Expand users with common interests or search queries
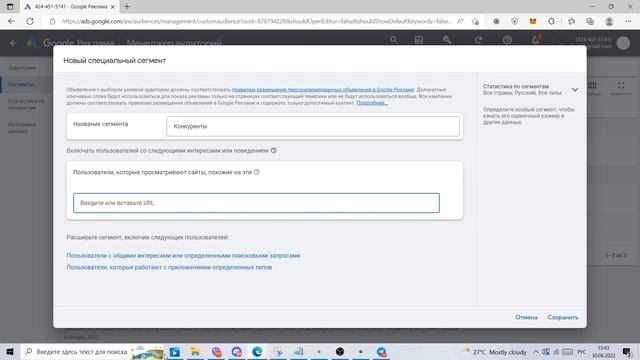Image resolution: width=640 pixels, height=360 pixels. click(x=183, y=256)
